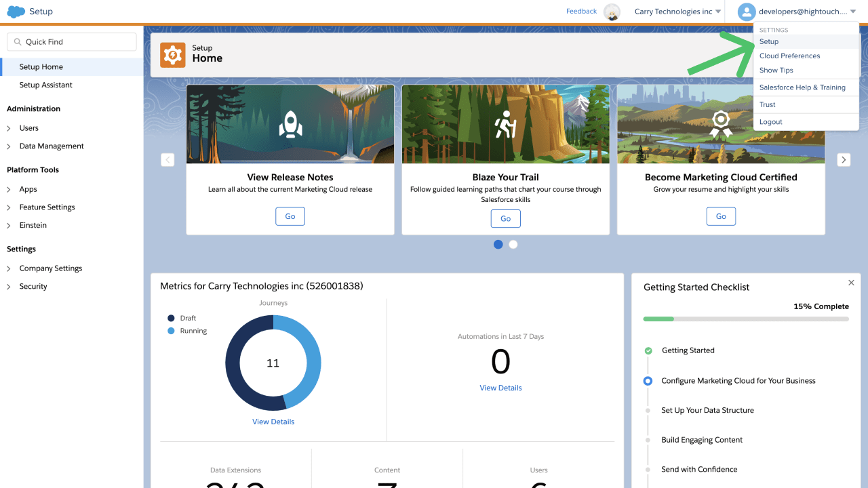
Task: Open View Details under Journeys chart
Action: [273, 422]
